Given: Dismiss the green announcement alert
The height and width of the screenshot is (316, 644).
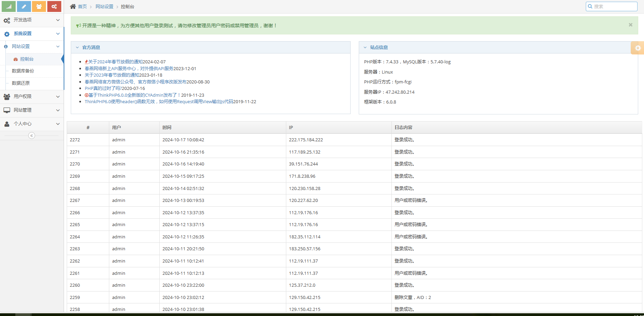Looking at the screenshot, I should click(x=630, y=25).
